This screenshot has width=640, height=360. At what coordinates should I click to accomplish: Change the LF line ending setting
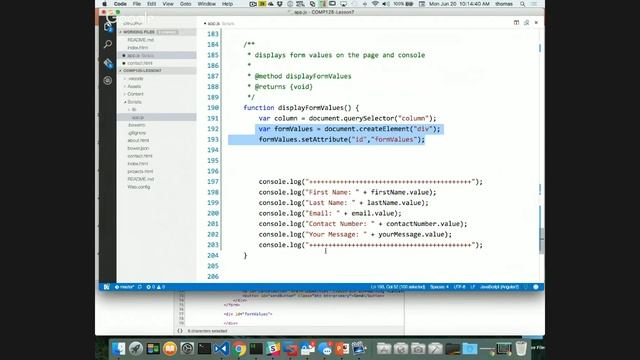(x=473, y=287)
